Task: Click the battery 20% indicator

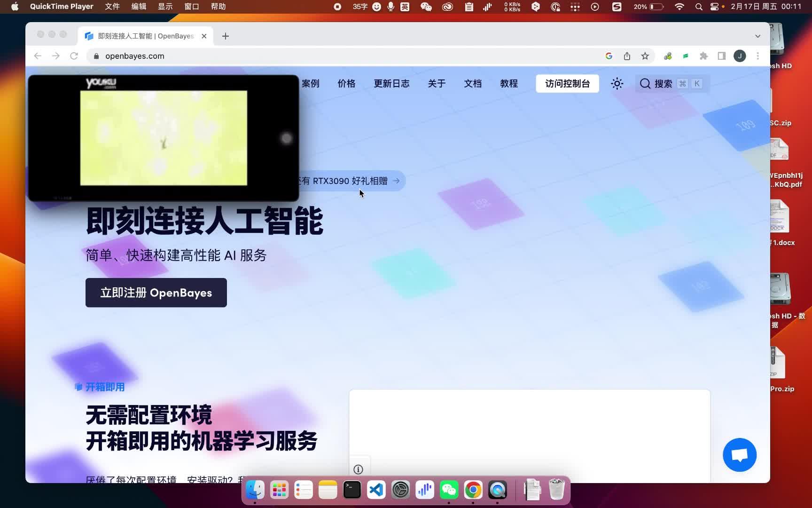Action: [649, 7]
